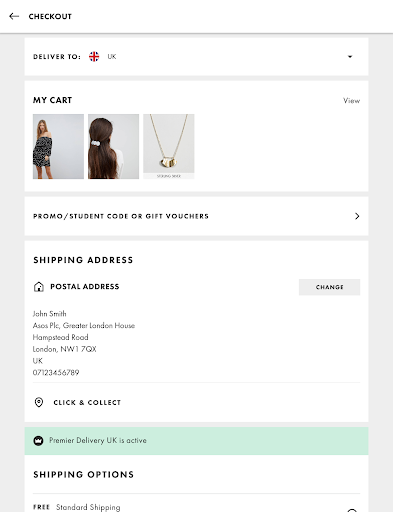Open the hair clip product thumbnail
Image resolution: width=393 pixels, height=512 pixels.
113,147
